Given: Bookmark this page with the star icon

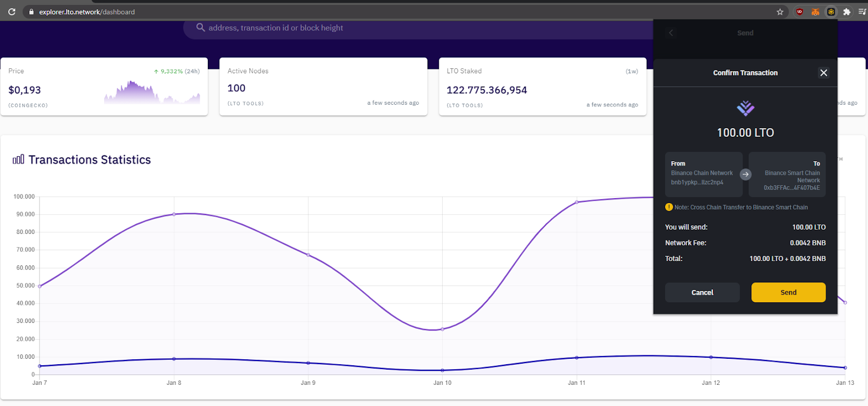Looking at the screenshot, I should [x=780, y=11].
